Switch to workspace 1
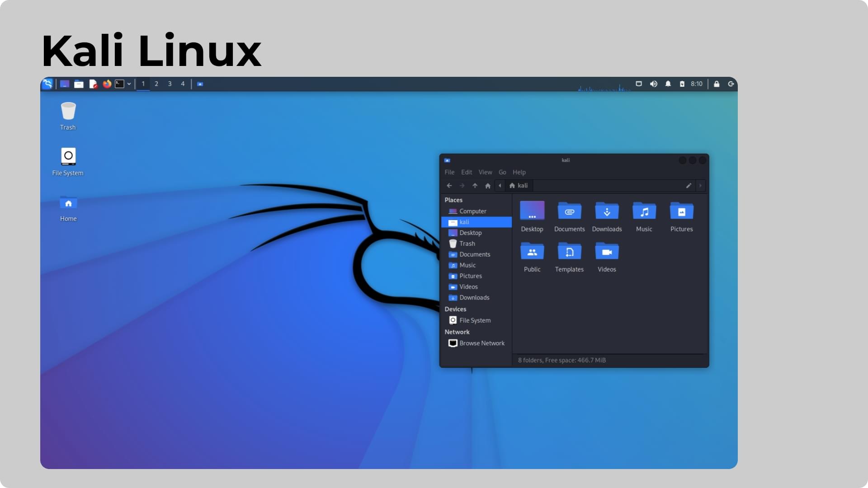Screen dimensions: 868x488 143,84
